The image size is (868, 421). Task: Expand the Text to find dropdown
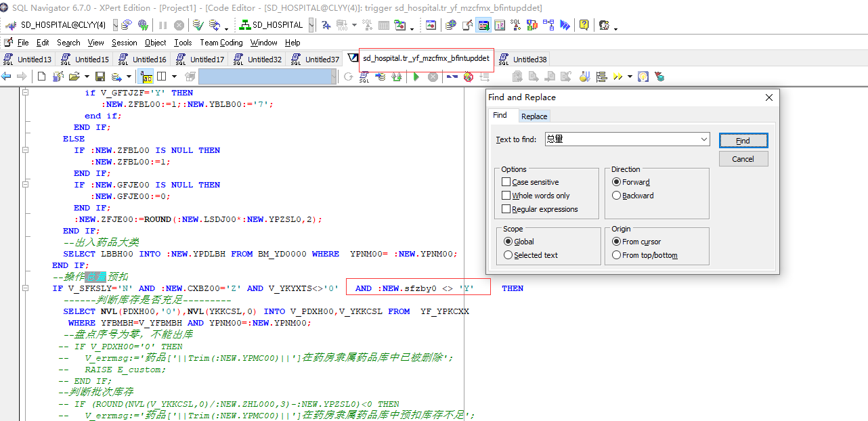point(704,139)
